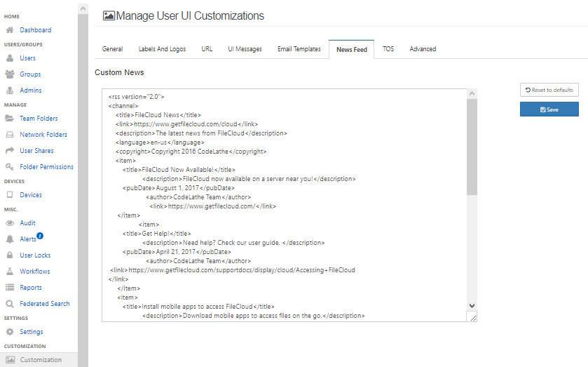Click the Federated Search magnifier icon
Image resolution: width=588 pixels, height=367 pixels.
click(10, 304)
